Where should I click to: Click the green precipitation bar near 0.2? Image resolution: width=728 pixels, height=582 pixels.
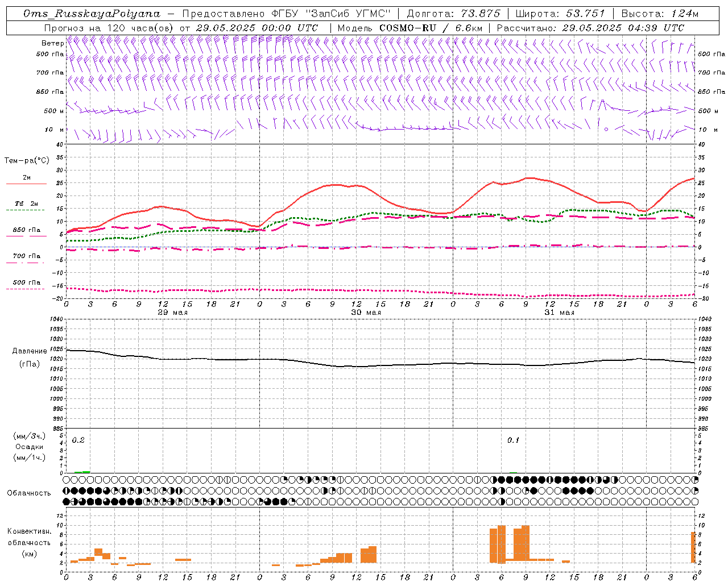point(82,472)
